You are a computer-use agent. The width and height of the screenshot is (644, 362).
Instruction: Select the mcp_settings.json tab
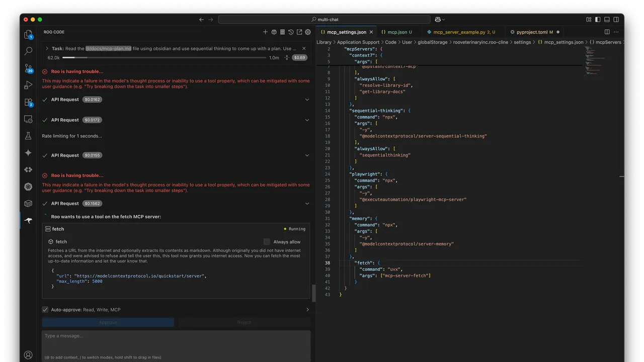[x=346, y=32]
